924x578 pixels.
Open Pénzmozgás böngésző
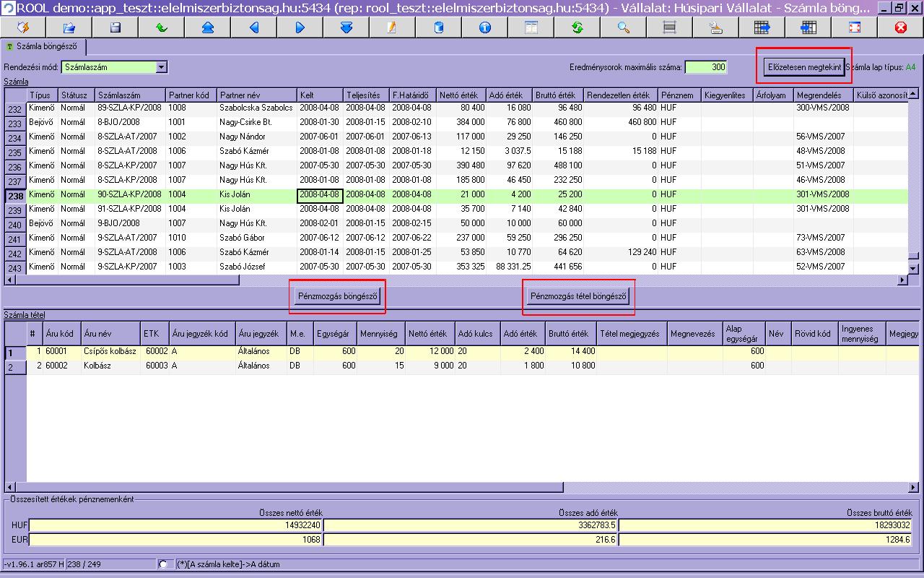(x=338, y=296)
